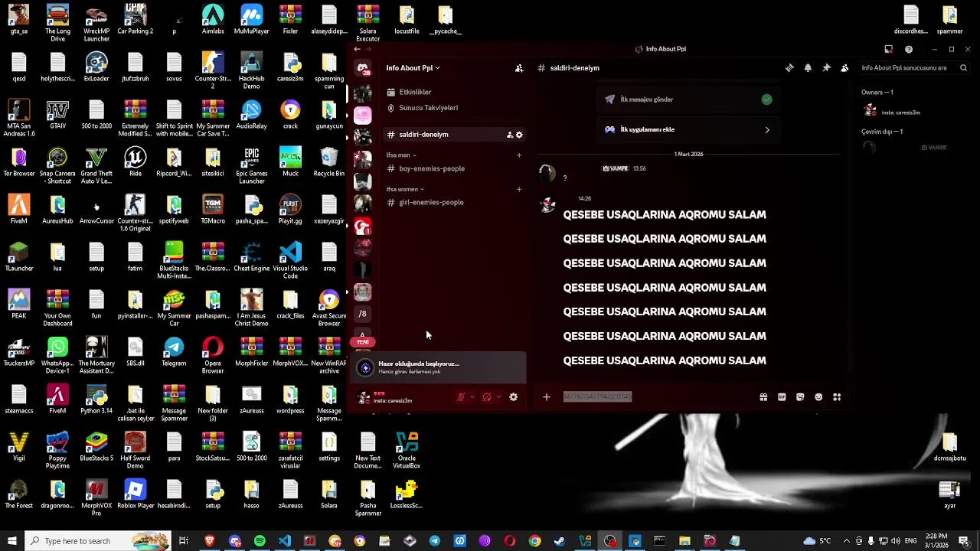This screenshot has height=551, width=980.
Task: Go back using Discord back arrow
Action: (x=357, y=49)
